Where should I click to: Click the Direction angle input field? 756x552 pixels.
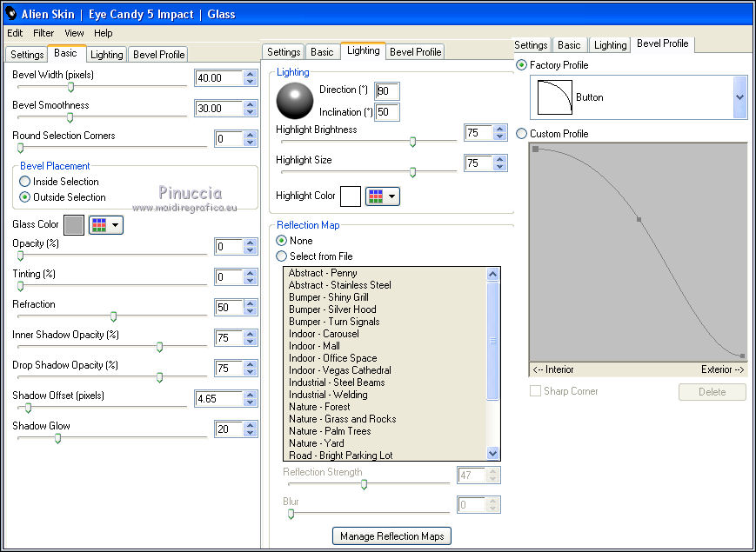pos(386,91)
